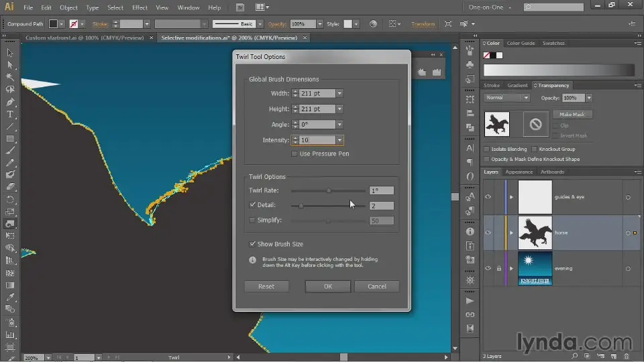Uncheck Show Brush Size option
The image size is (644, 362).
(252, 244)
